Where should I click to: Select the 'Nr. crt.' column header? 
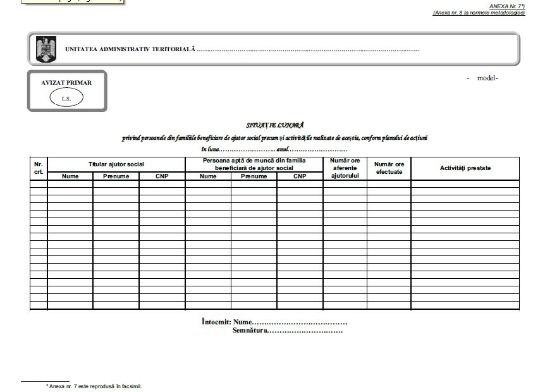(39, 168)
